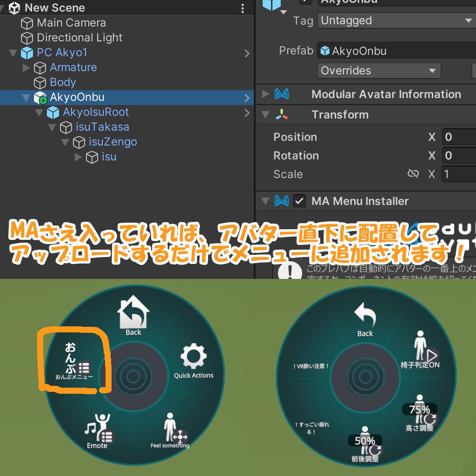
Task: Open the scene options menu (three dots)
Action: [x=242, y=8]
